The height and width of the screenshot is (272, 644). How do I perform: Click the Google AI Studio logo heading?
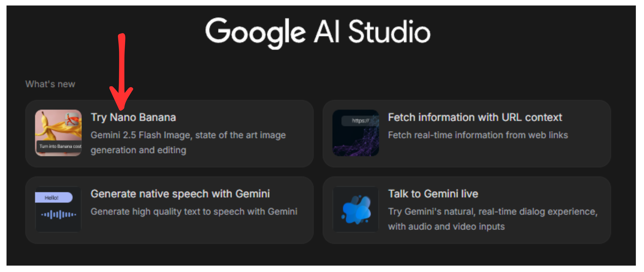(x=318, y=33)
